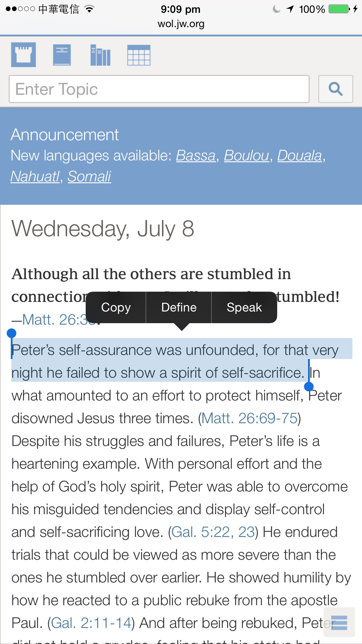
Task: Open the Bassa language link
Action: pyautogui.click(x=196, y=155)
